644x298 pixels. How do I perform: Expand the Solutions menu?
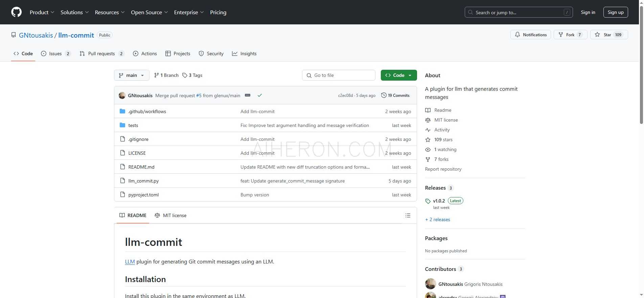[x=74, y=12]
